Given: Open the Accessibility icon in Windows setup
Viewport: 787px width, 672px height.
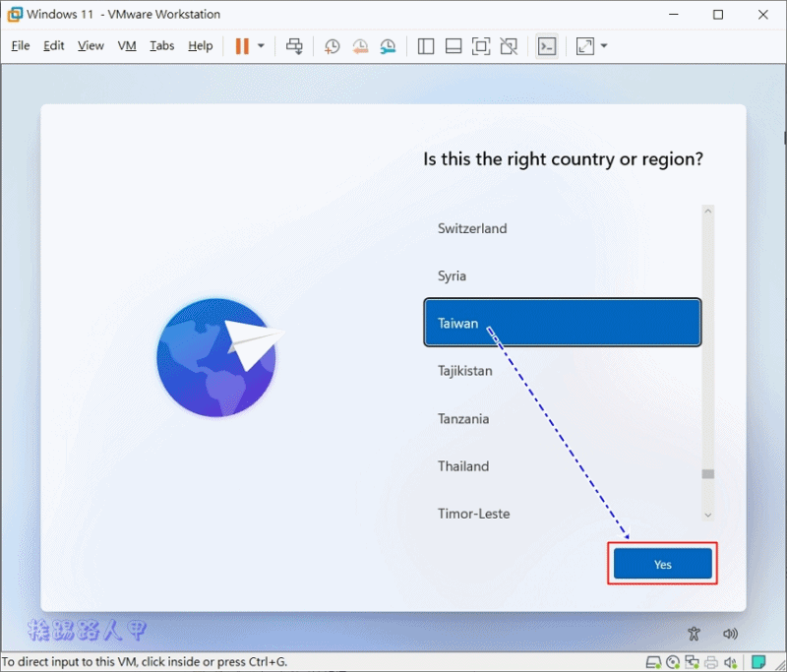Looking at the screenshot, I should point(695,634).
